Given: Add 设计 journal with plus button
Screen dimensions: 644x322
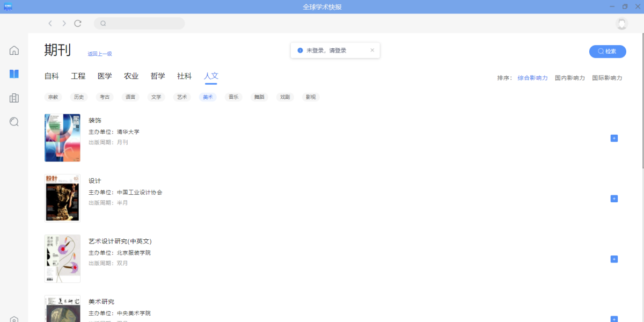Looking at the screenshot, I should coord(614,199).
